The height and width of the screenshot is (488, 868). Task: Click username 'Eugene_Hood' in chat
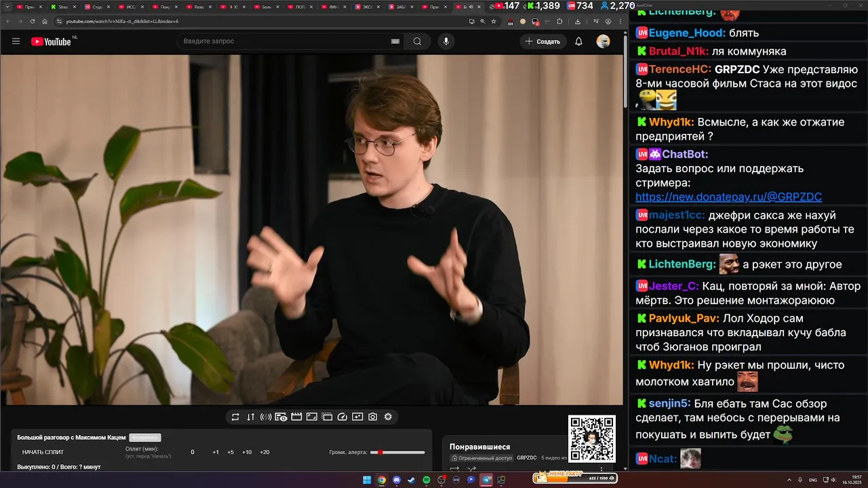[x=687, y=33]
